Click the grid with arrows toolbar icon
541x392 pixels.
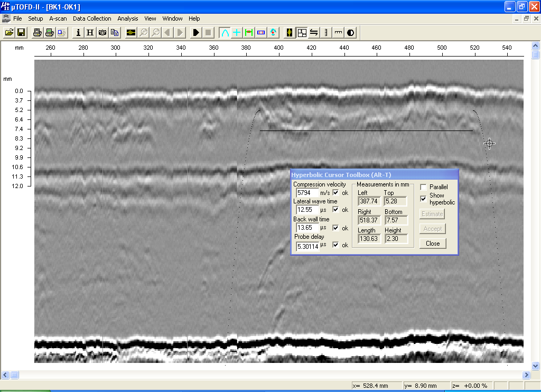[x=302, y=32]
